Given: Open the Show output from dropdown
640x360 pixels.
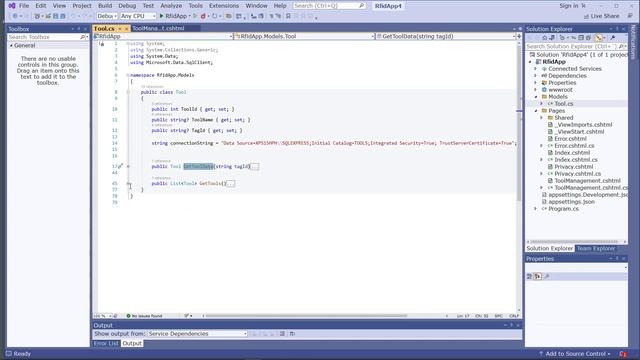Looking at the screenshot, I should (198, 333).
